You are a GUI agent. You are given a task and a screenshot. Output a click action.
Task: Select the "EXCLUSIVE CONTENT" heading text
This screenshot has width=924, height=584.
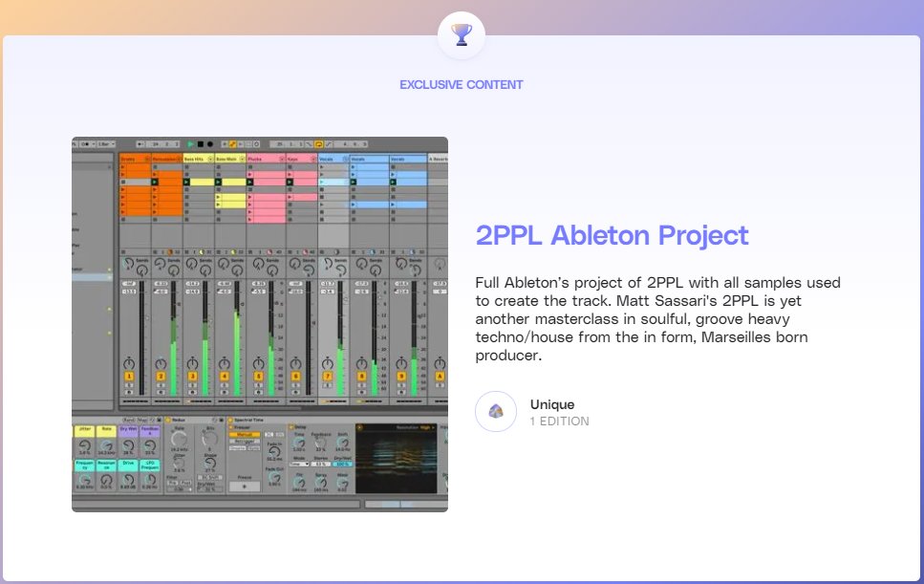click(x=462, y=85)
